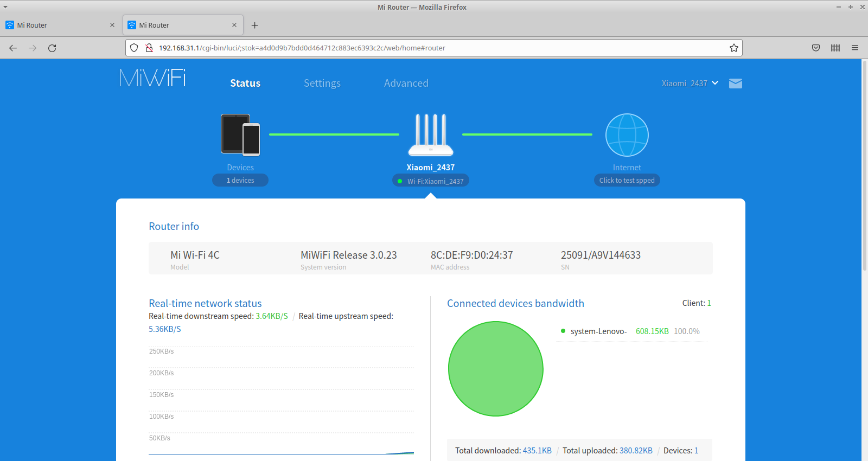Screen dimensions: 868x461
Task: Reload the page with the refresh icon
Action: click(x=52, y=48)
